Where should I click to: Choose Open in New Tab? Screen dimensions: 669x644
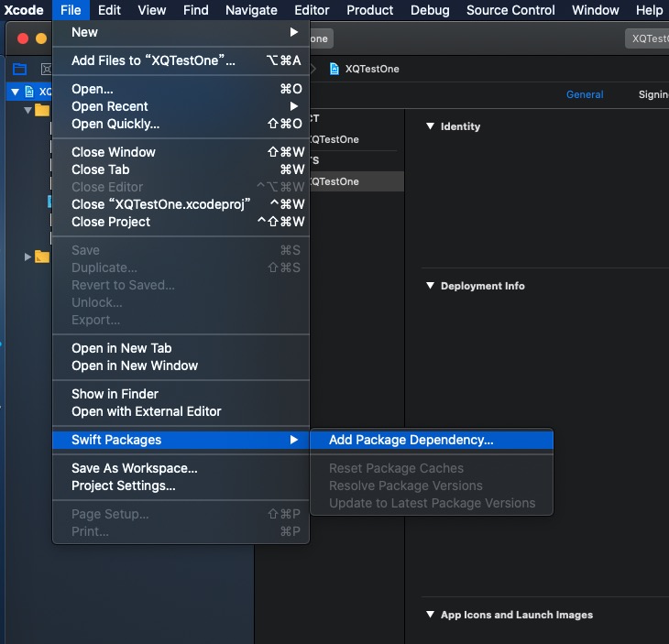click(181, 348)
